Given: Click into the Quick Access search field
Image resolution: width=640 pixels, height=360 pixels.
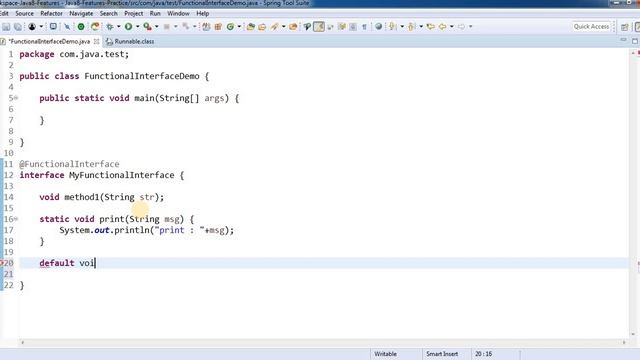Looking at the screenshot, I should click(591, 27).
